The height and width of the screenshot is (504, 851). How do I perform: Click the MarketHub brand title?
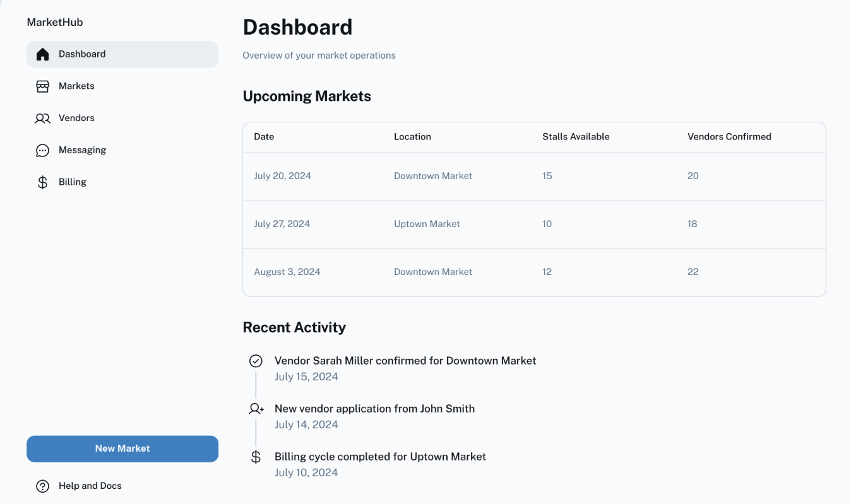55,22
